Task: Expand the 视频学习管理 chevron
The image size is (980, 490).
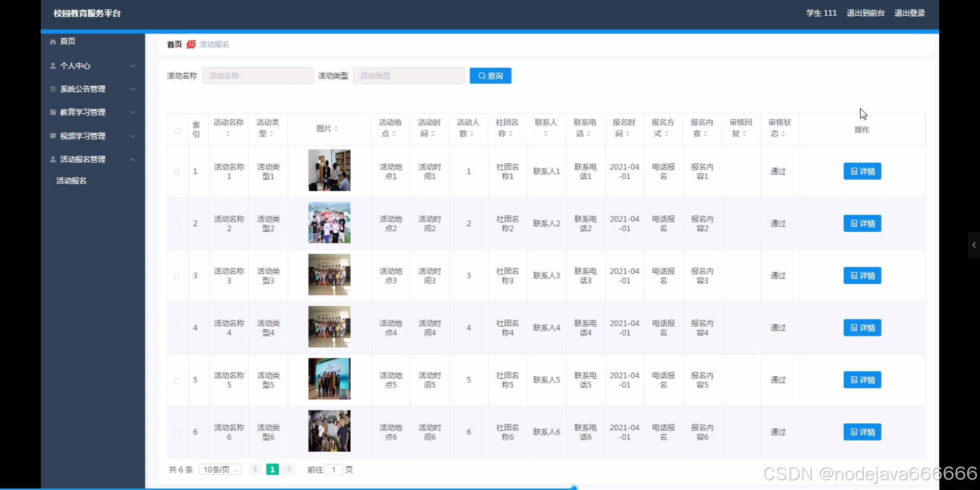Action: coord(133,136)
